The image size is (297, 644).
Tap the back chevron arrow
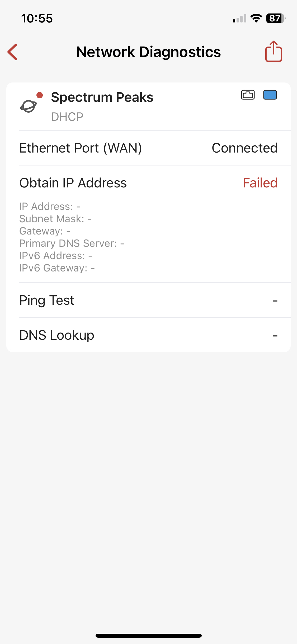(13, 52)
